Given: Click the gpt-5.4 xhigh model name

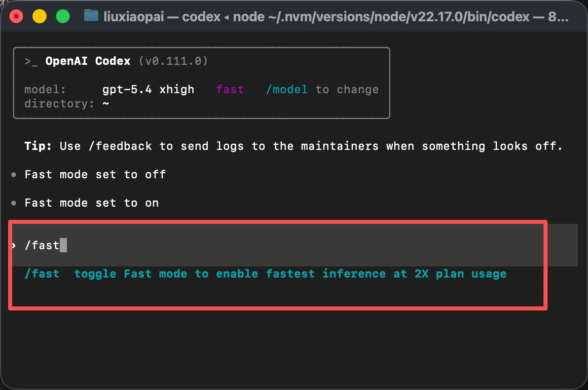Looking at the screenshot, I should [x=148, y=90].
